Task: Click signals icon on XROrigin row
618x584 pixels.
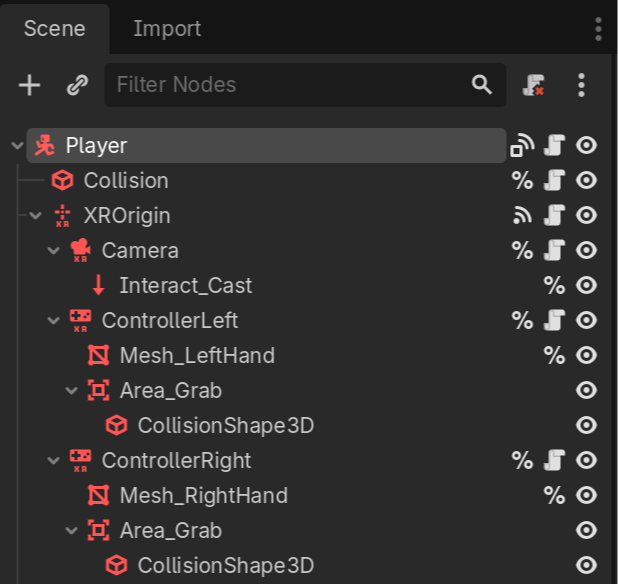Action: click(522, 215)
